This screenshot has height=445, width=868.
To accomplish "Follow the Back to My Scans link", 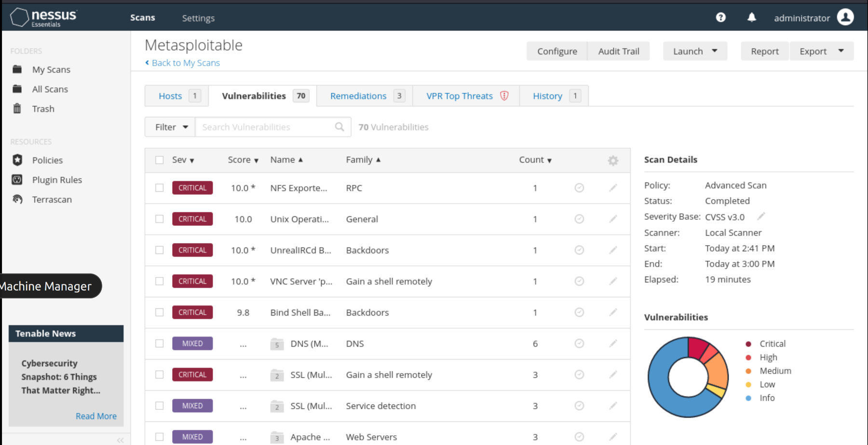I will (x=182, y=63).
